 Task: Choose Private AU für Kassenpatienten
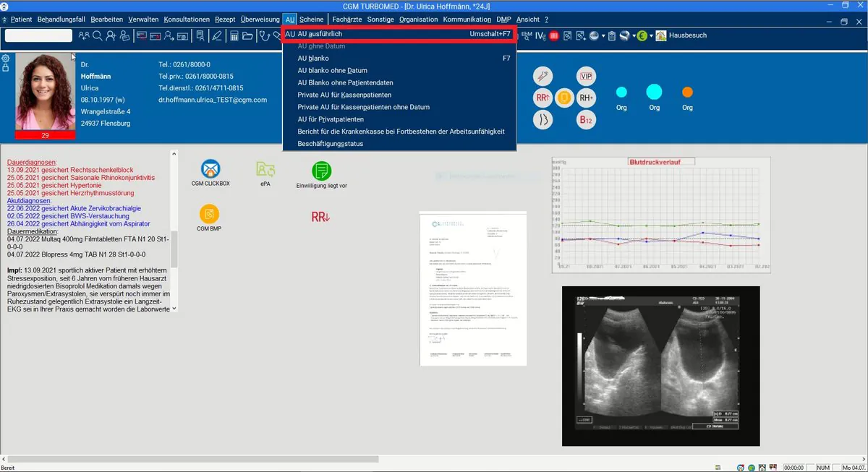pyautogui.click(x=399, y=95)
